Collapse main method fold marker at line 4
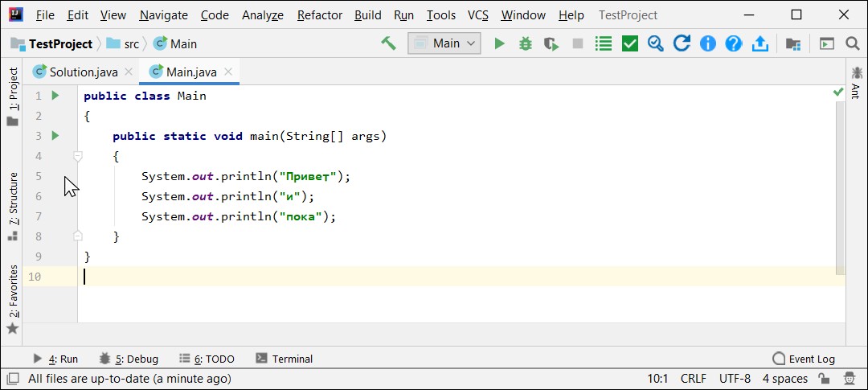The height and width of the screenshot is (390, 868). tap(78, 156)
